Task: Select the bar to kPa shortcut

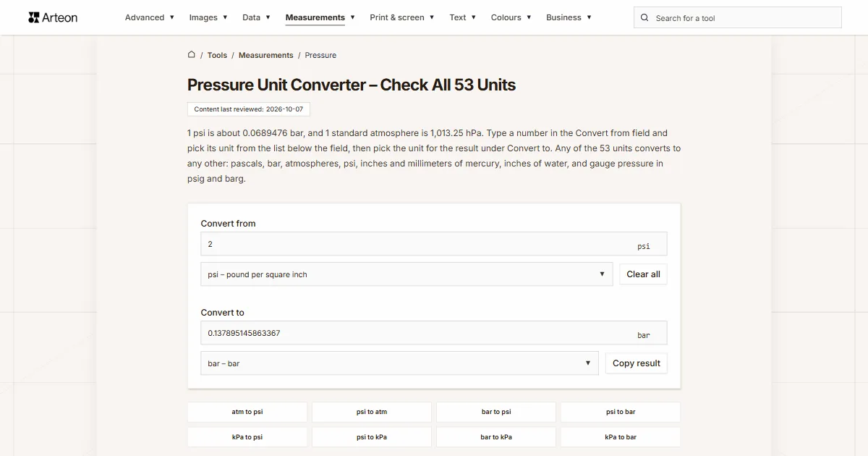Action: tap(496, 437)
